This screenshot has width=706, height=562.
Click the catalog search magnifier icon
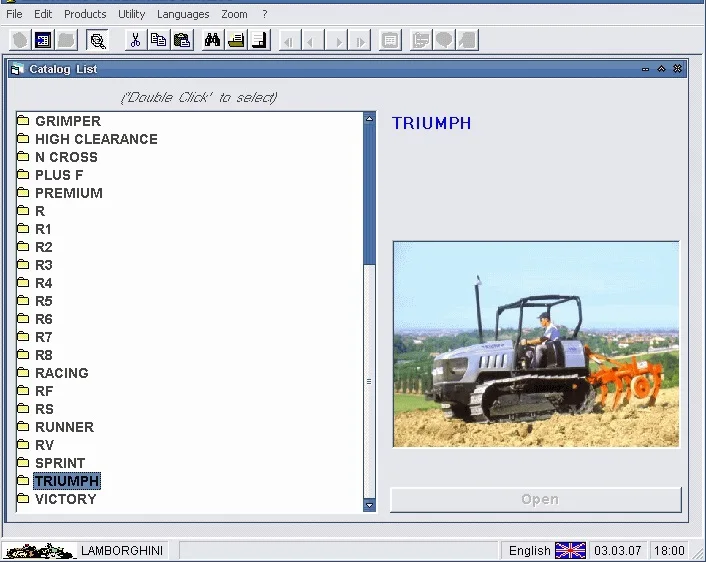(x=97, y=41)
